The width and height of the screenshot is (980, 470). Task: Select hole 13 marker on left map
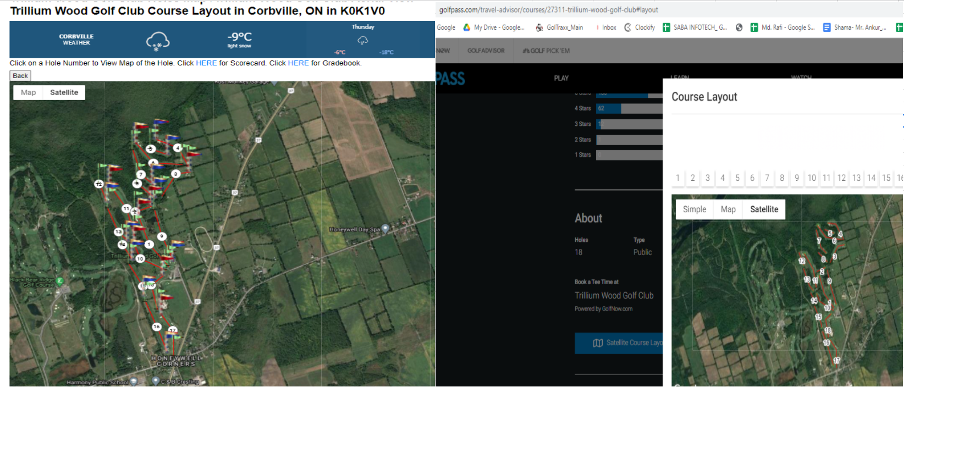(118, 232)
